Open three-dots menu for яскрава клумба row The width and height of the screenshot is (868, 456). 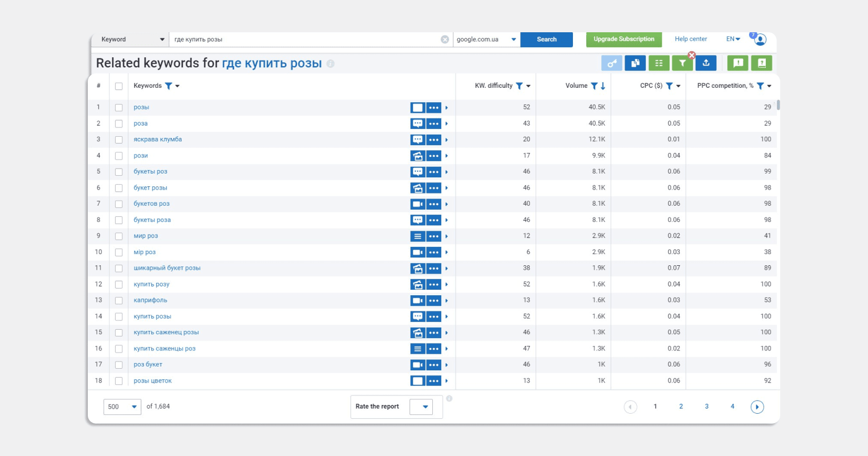[434, 140]
